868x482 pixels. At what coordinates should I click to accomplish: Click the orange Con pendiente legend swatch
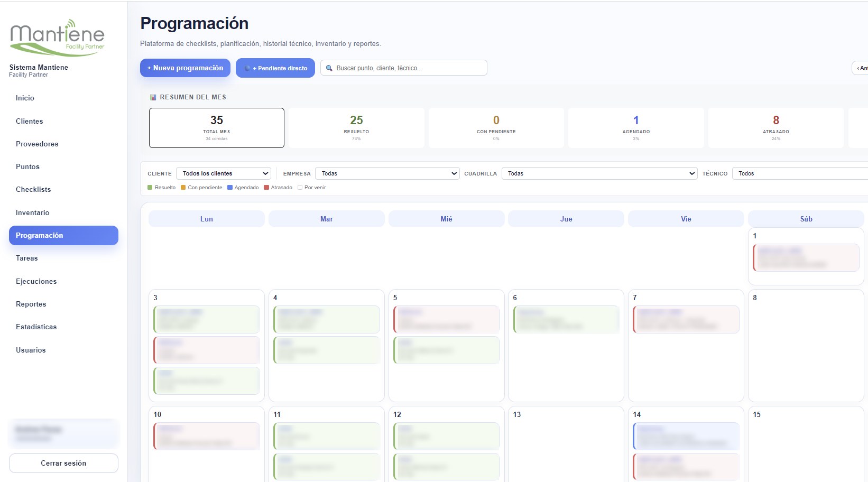(183, 188)
